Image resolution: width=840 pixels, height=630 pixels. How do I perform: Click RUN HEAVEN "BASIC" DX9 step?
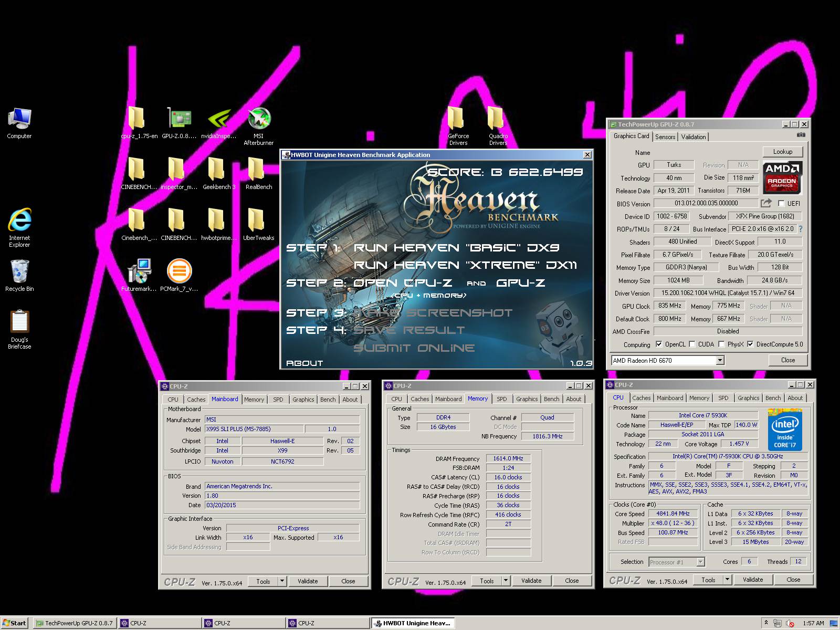coord(456,248)
